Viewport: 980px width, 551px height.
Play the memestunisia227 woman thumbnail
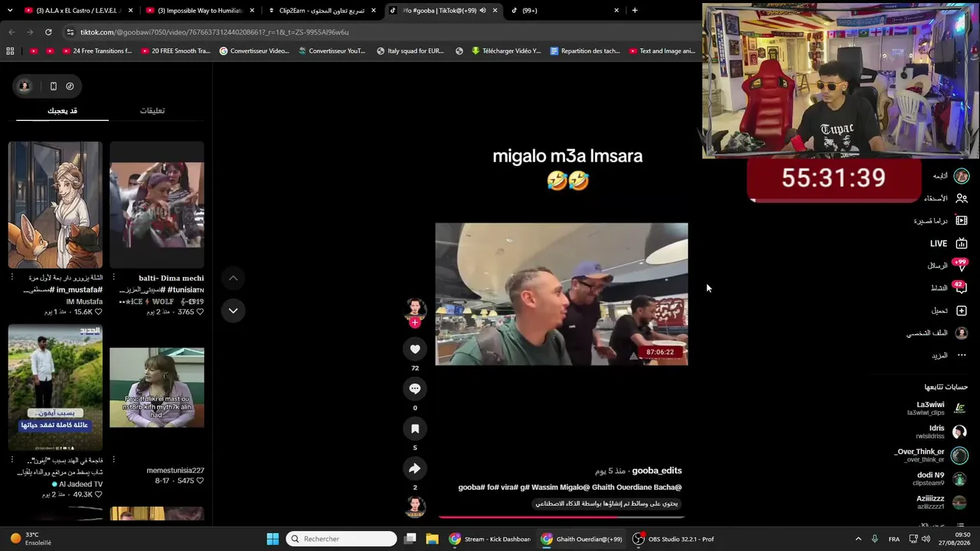click(157, 387)
